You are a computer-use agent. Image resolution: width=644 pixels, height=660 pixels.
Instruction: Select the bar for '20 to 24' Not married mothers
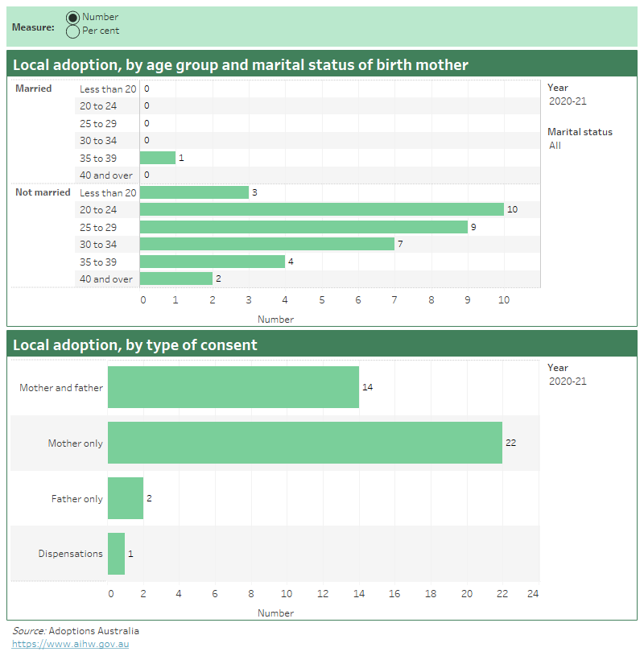click(x=322, y=209)
